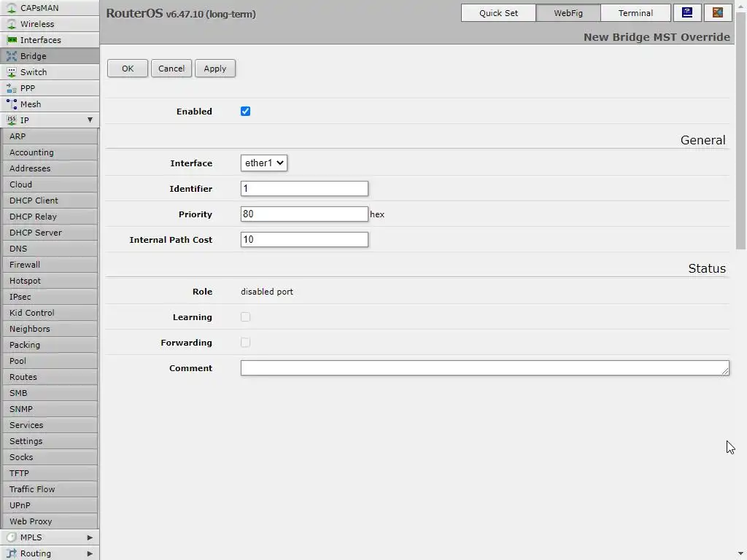Open the Accounting menu item
Image resolution: width=747 pixels, height=560 pixels.
[x=50, y=152]
